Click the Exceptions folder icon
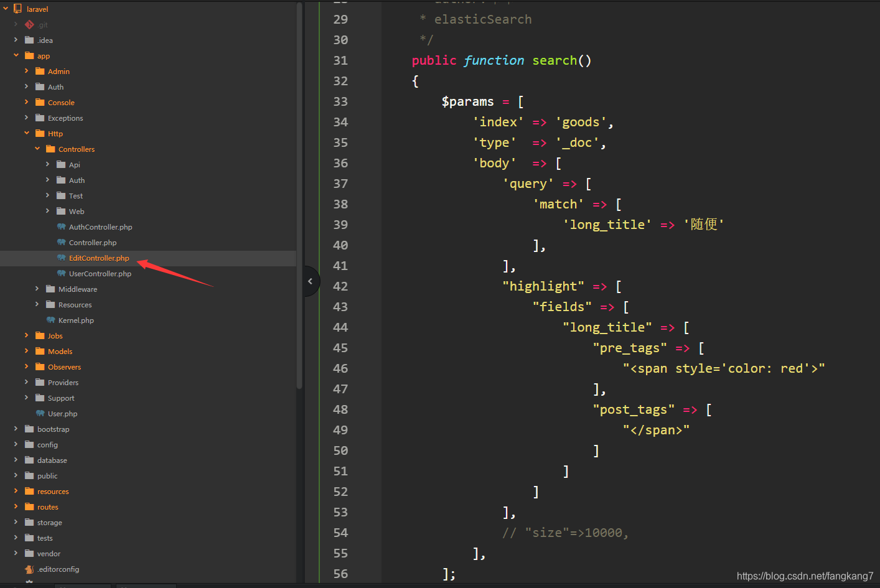The width and height of the screenshot is (880, 588). tap(40, 118)
